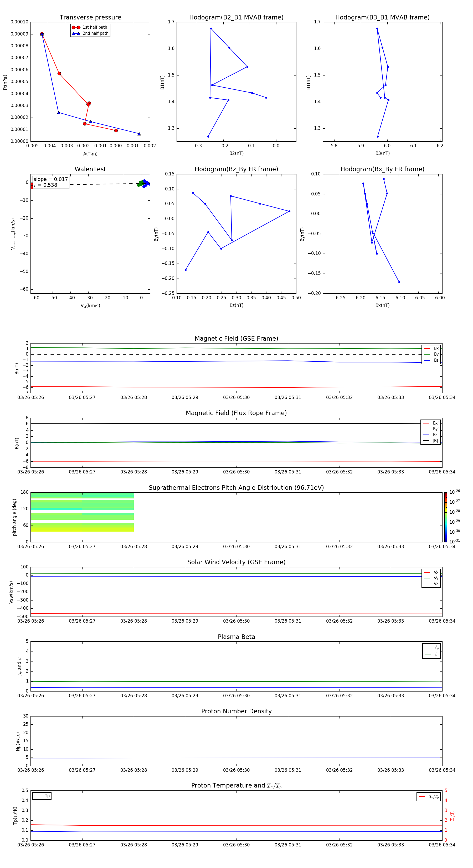Select '|B|' in the Flux Rope legend
The height and width of the screenshot is (868, 473).
click(x=431, y=441)
